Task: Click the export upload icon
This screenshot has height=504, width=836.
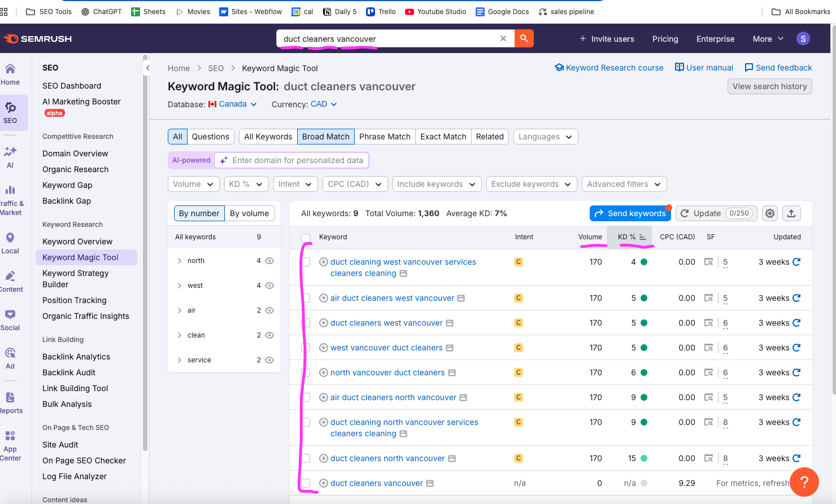Action: pyautogui.click(x=791, y=213)
